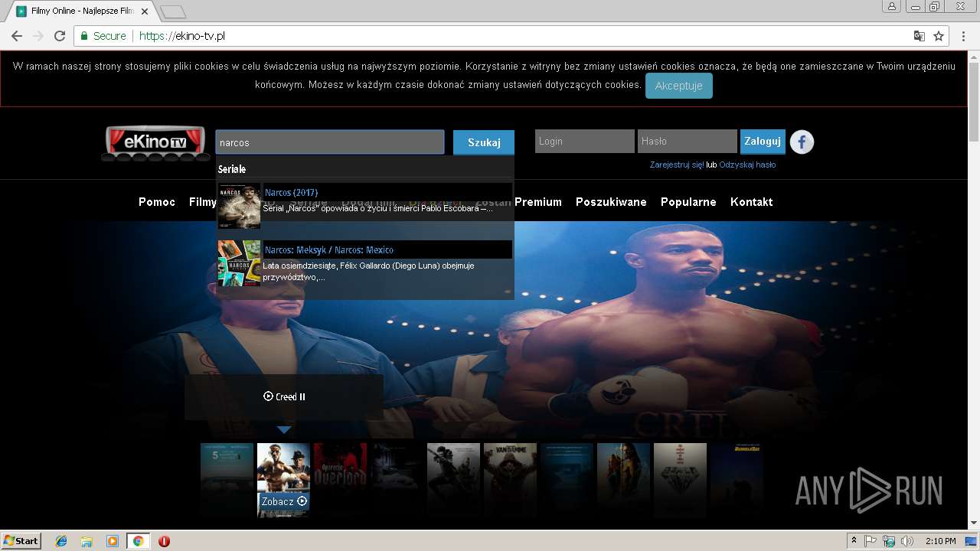The width and height of the screenshot is (980, 551).
Task: Open Pomoc menu item
Action: [x=157, y=202]
